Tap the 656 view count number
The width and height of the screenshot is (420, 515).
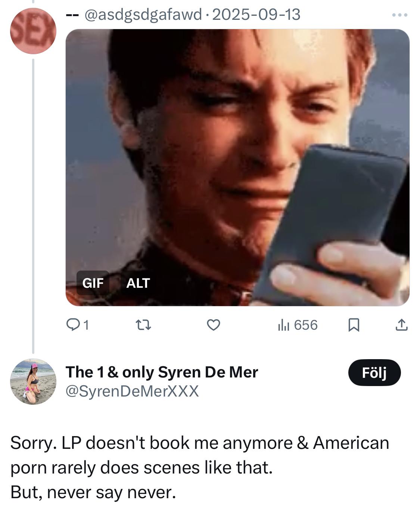305,325
